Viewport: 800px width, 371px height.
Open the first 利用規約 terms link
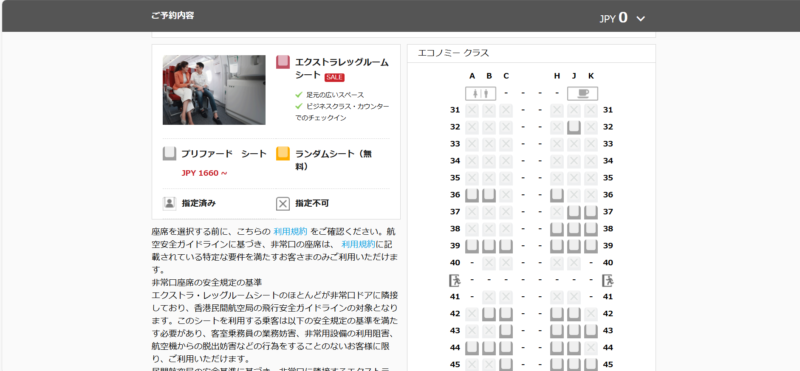pyautogui.click(x=290, y=231)
